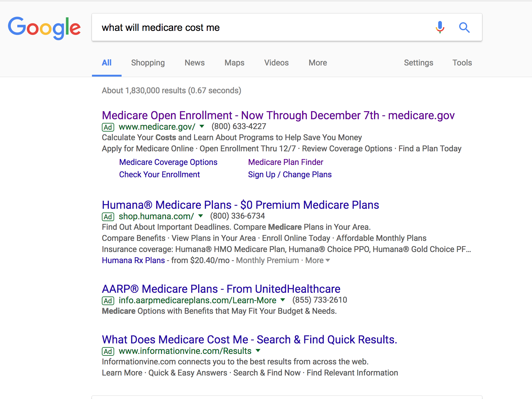Switch to the Maps tab
Screen dimensions: 532x399
(235, 63)
